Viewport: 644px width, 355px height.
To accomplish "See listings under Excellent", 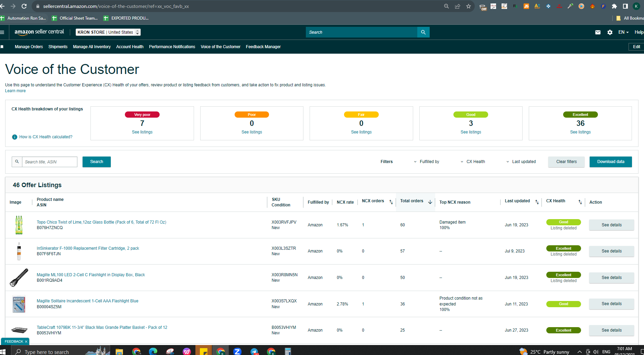I will [580, 132].
